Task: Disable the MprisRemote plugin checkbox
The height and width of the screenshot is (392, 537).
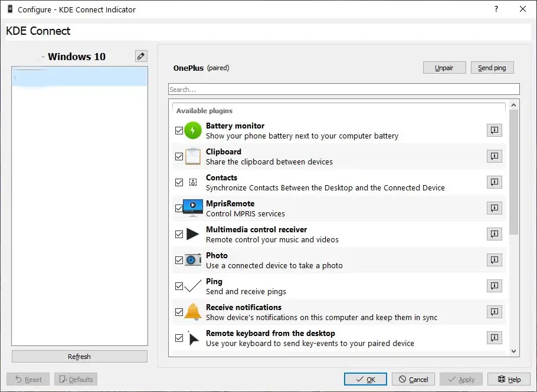Action: [179, 208]
